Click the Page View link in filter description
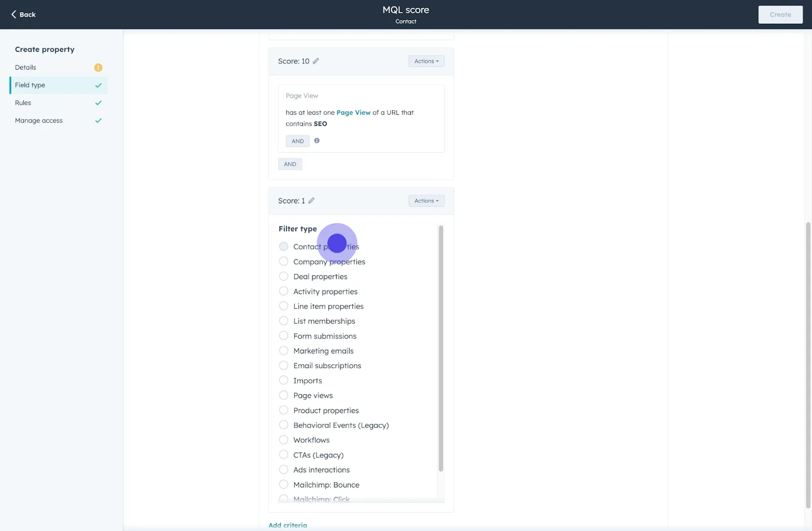Viewport: 812px width, 531px height. 353,113
